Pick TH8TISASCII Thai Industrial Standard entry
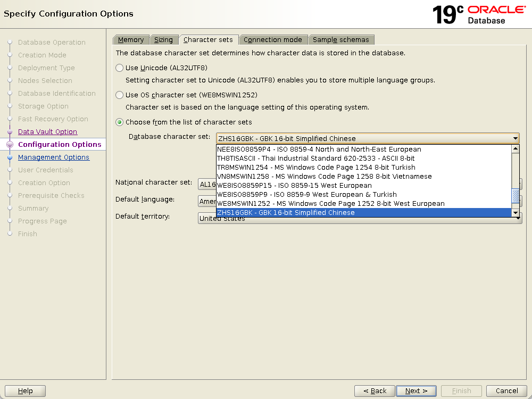This screenshot has height=399, width=532. pyautogui.click(x=315, y=159)
